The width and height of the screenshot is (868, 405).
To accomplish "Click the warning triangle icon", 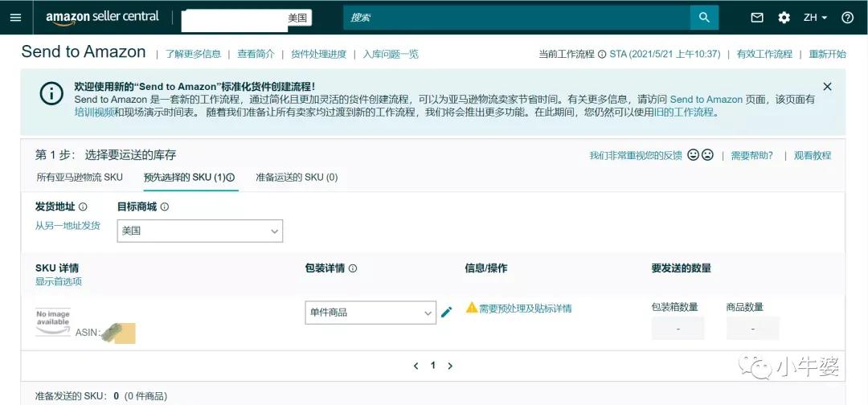I will click(471, 307).
